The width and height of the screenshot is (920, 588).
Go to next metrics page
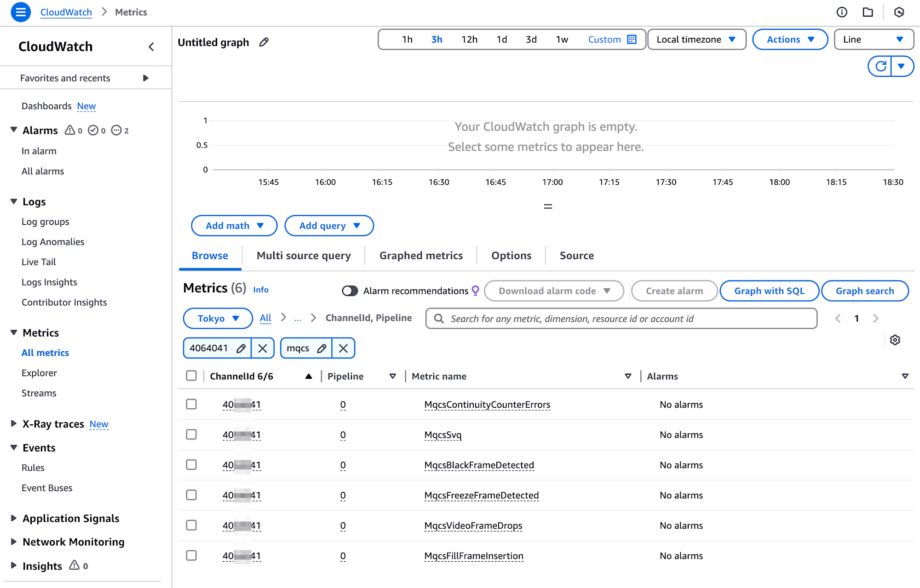[x=875, y=318]
